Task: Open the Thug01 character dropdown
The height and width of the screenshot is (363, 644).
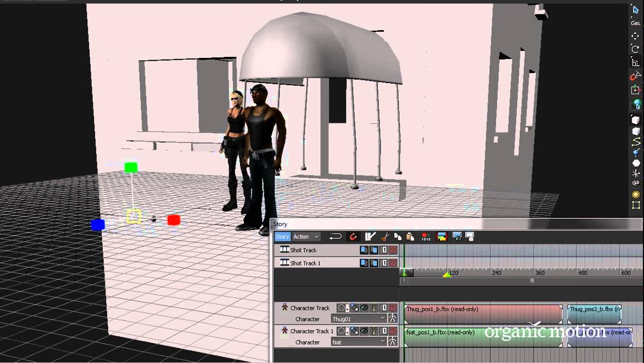Action: click(x=359, y=319)
